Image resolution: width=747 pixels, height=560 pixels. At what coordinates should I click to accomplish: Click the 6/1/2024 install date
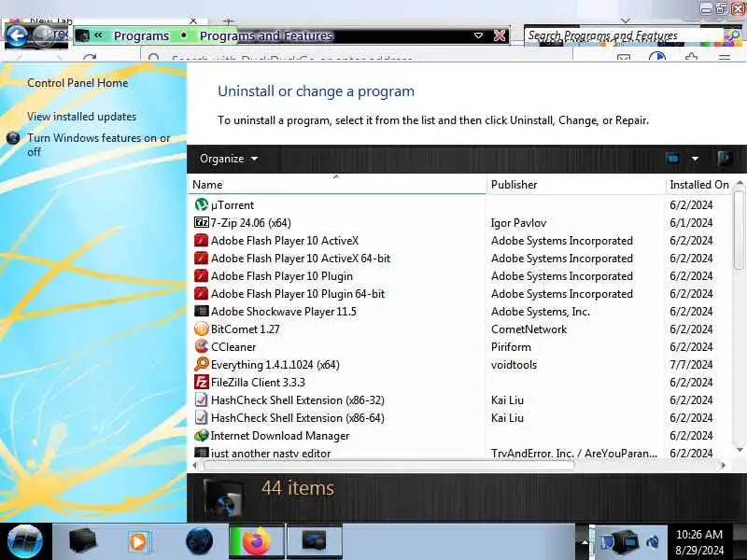tap(691, 223)
